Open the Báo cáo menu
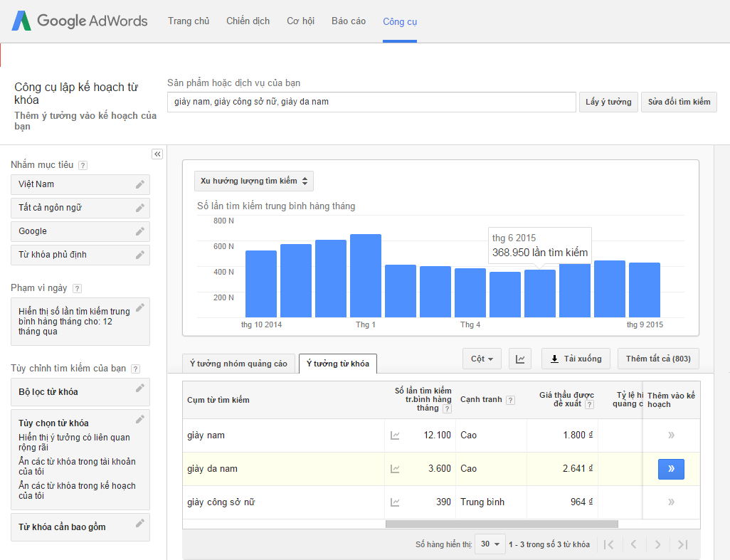Image resolution: width=730 pixels, height=560 pixels. [348, 21]
